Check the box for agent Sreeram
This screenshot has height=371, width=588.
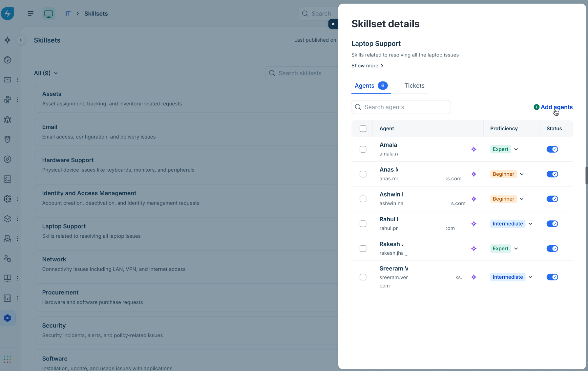click(x=363, y=277)
